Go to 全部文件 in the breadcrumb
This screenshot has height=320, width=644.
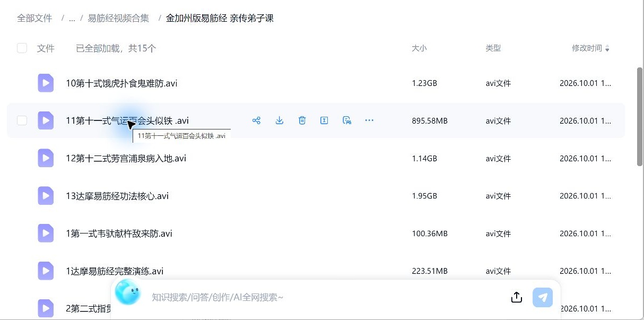(34, 19)
